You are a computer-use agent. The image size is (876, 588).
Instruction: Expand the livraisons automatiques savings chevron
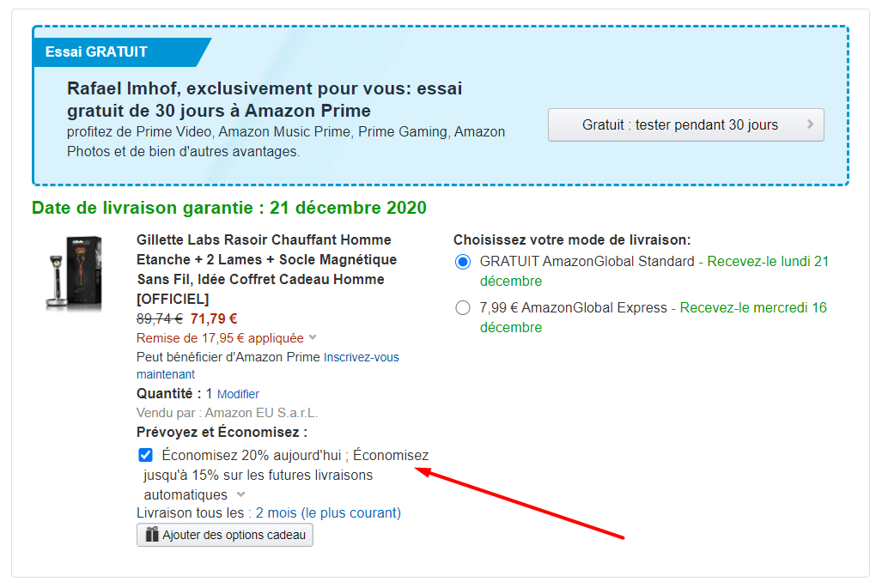(240, 494)
